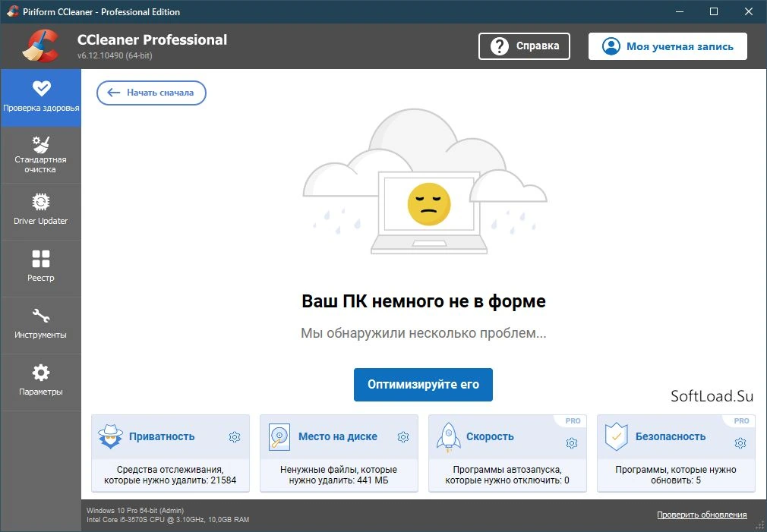Image resolution: width=767 pixels, height=532 pixels.
Task: Click tracker count text 21584
Action: (223, 480)
